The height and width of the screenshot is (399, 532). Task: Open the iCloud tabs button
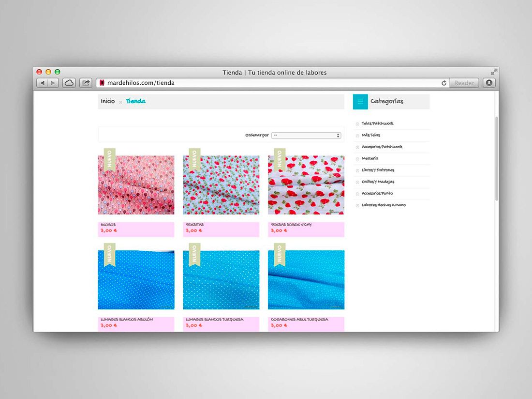pyautogui.click(x=69, y=83)
